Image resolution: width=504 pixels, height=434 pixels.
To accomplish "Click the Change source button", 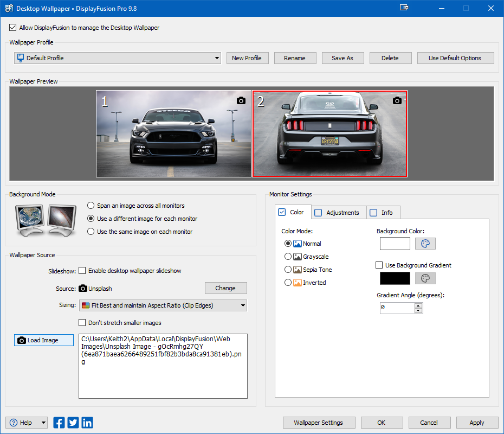I will pos(226,288).
